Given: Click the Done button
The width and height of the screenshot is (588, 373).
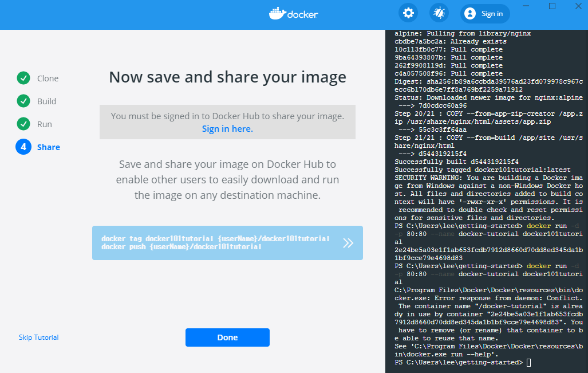Looking at the screenshot, I should coord(227,337).
